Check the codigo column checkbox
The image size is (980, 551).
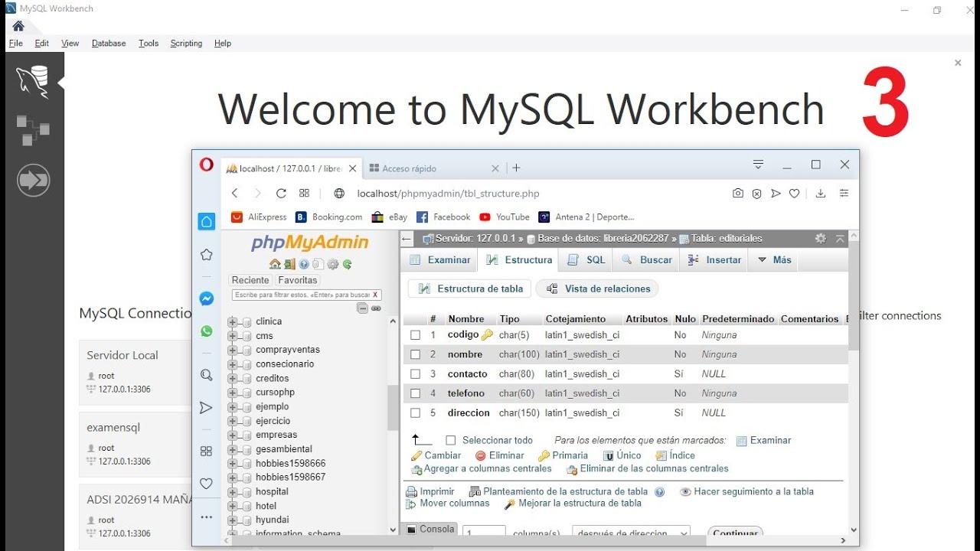(415, 335)
